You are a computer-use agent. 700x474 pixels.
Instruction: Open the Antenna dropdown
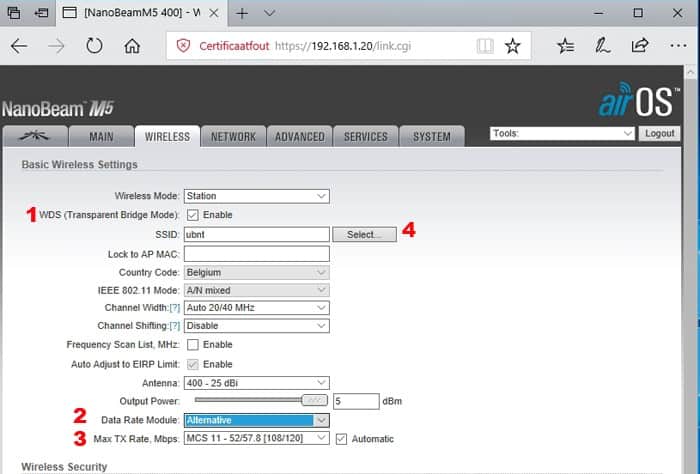click(x=257, y=383)
